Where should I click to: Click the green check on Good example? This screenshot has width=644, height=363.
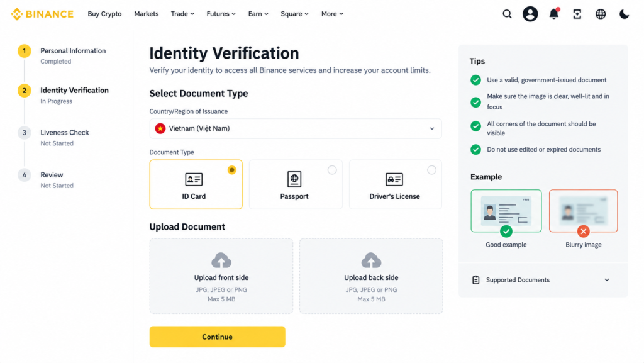[506, 232]
